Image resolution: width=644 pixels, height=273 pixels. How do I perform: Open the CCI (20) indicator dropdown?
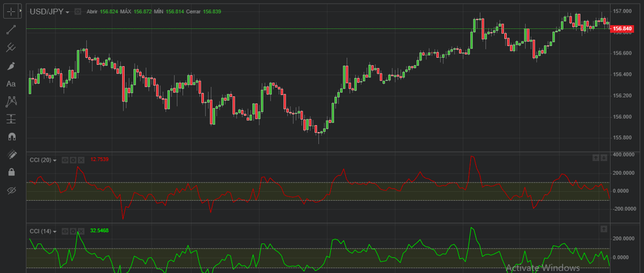pyautogui.click(x=43, y=160)
